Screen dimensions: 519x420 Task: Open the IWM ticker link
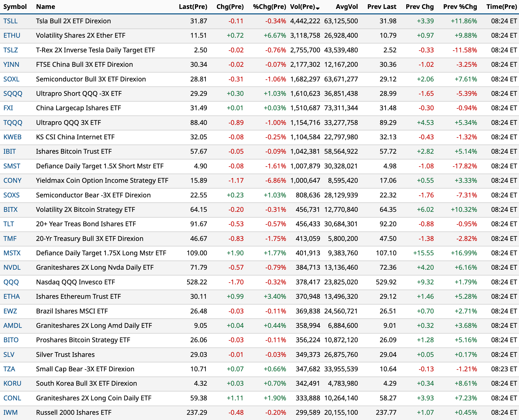(x=10, y=412)
